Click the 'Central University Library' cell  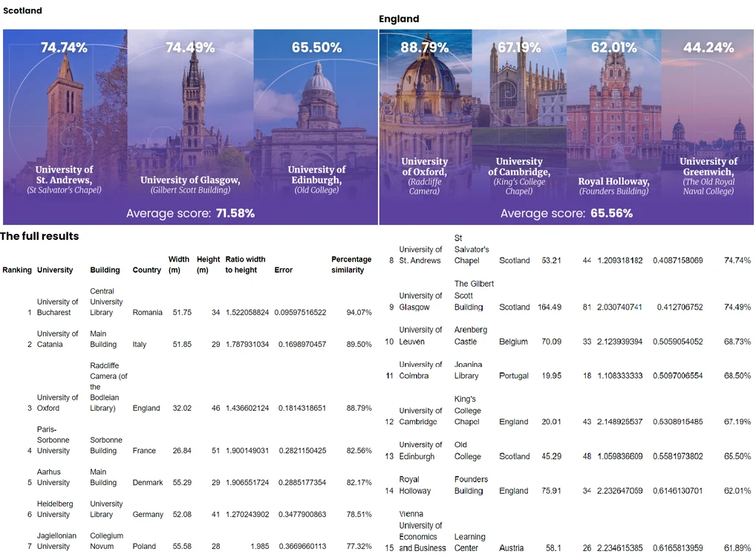[x=106, y=302]
